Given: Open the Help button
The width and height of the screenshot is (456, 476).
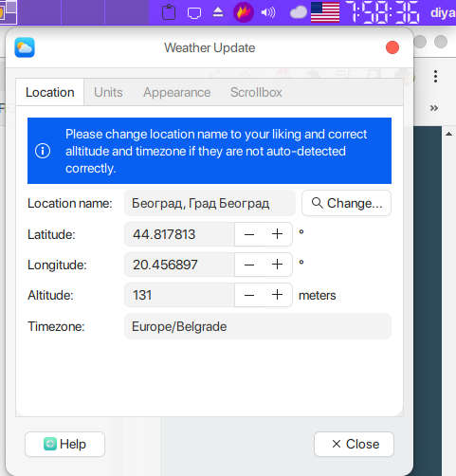Looking at the screenshot, I should pyautogui.click(x=64, y=444).
